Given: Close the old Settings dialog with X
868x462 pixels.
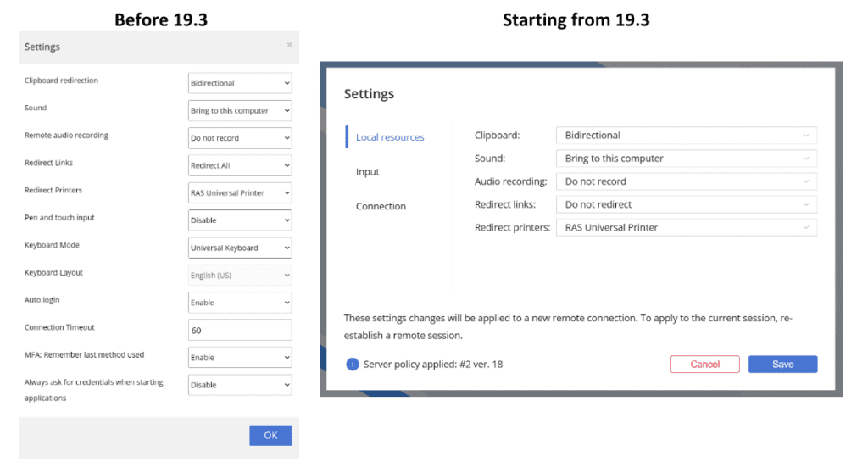Looking at the screenshot, I should [289, 45].
